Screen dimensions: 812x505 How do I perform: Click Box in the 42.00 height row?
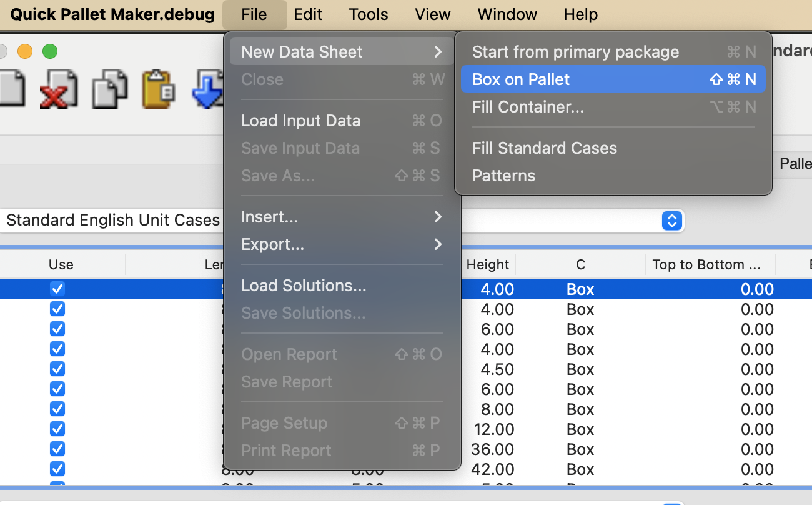coord(580,469)
